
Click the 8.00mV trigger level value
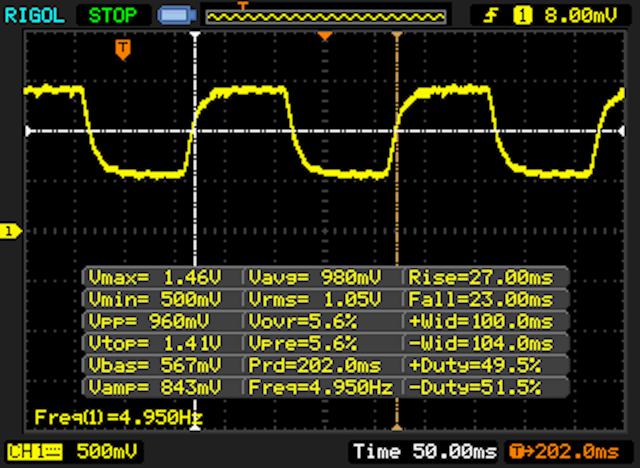click(580, 16)
